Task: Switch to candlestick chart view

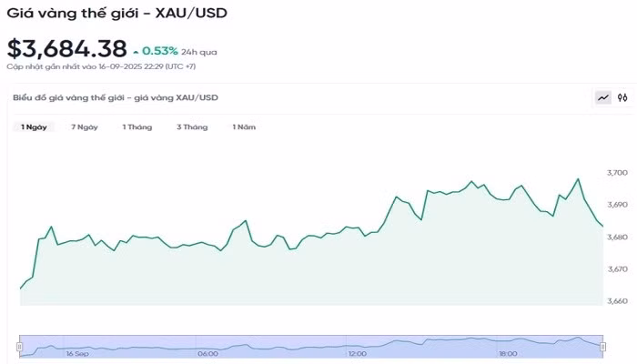Action: click(x=622, y=97)
